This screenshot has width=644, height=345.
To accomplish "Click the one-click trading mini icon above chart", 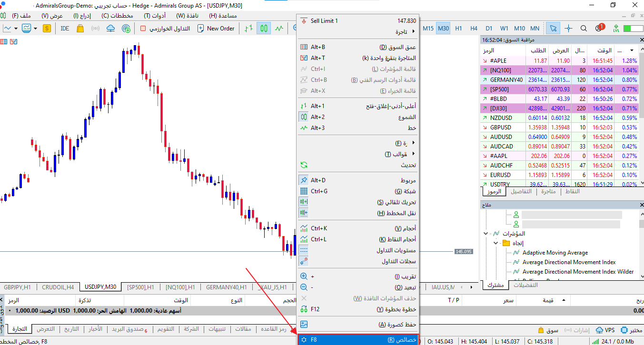I will [13, 42].
